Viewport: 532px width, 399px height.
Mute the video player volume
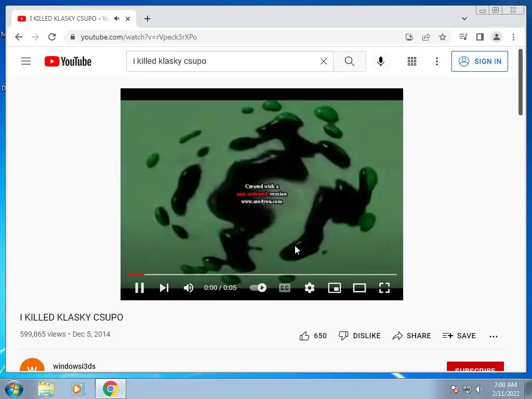[x=188, y=288]
